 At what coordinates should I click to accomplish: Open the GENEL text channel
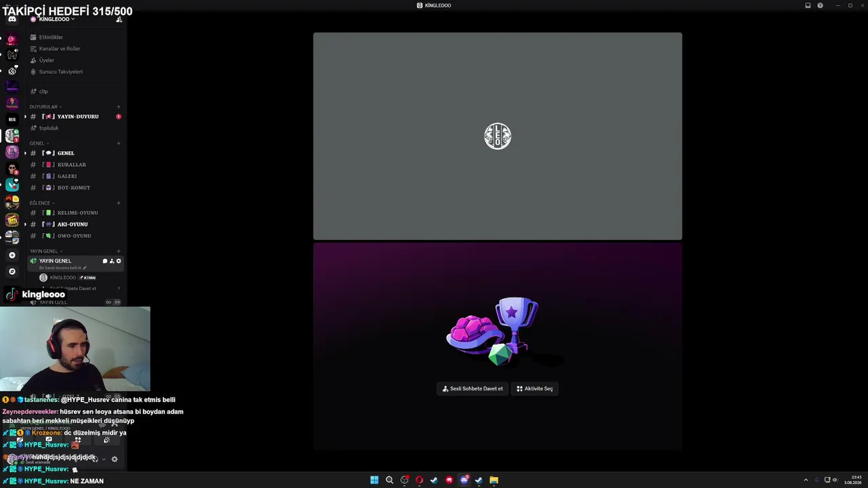tap(66, 153)
